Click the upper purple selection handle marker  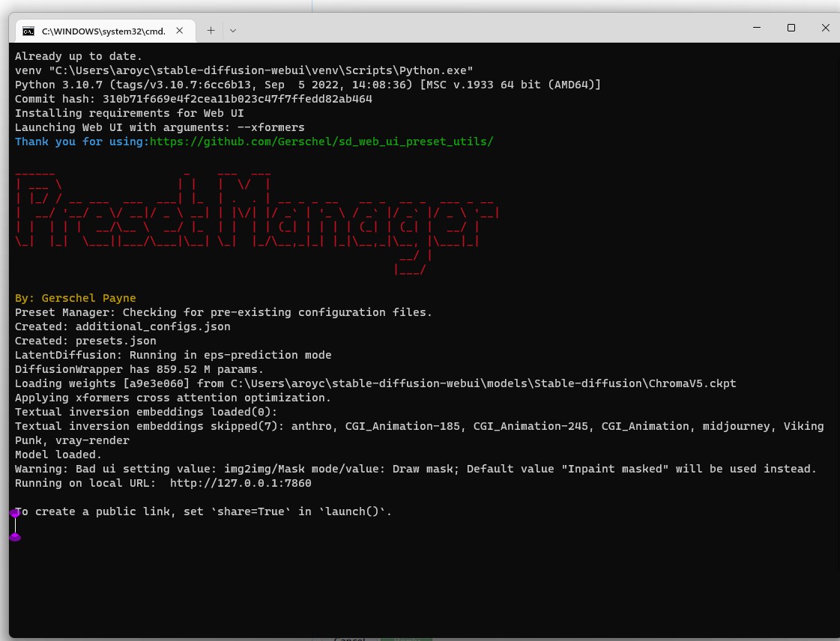(x=15, y=513)
